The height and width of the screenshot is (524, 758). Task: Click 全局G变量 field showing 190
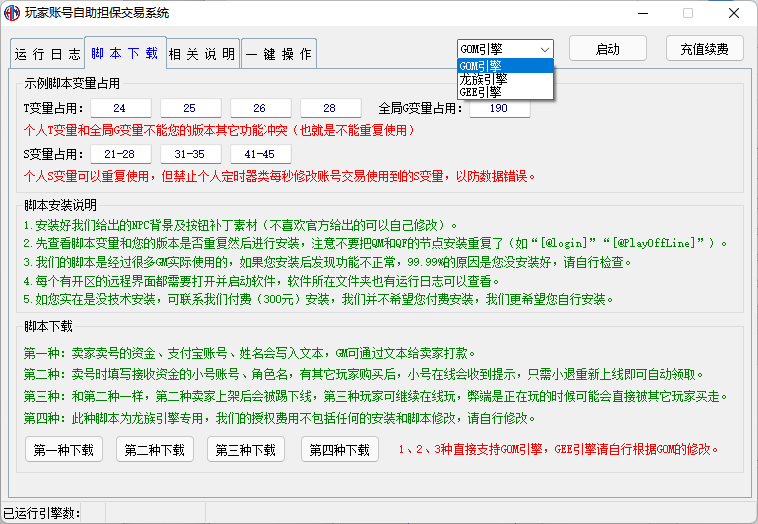point(500,108)
